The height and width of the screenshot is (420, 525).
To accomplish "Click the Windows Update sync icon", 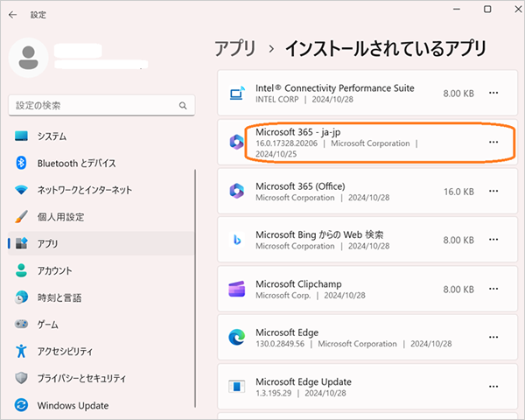I will pos(21,405).
